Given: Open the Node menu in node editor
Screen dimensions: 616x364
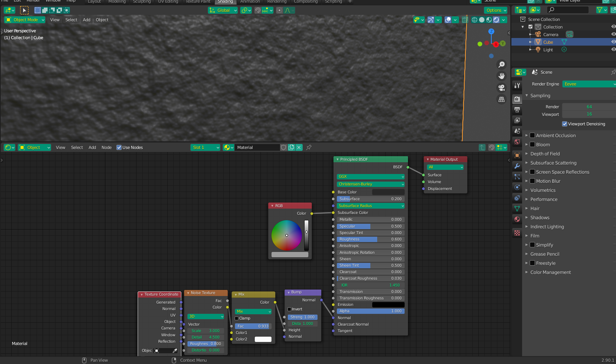Looking at the screenshot, I should (x=106, y=147).
